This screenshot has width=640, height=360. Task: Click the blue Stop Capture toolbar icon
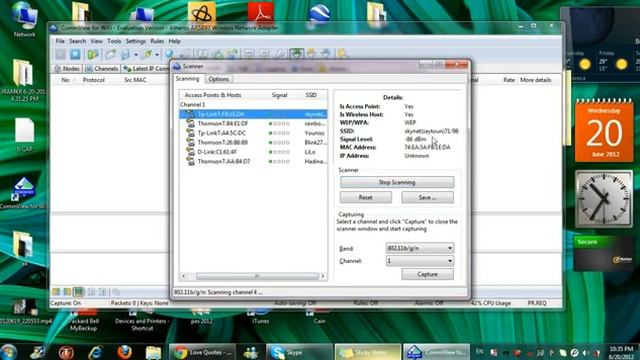pyautogui.click(x=75, y=54)
